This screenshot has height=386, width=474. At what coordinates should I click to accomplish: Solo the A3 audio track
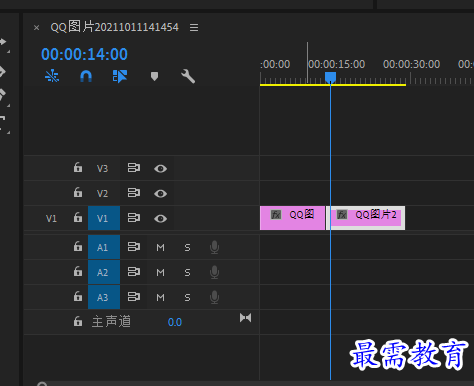pyautogui.click(x=187, y=298)
